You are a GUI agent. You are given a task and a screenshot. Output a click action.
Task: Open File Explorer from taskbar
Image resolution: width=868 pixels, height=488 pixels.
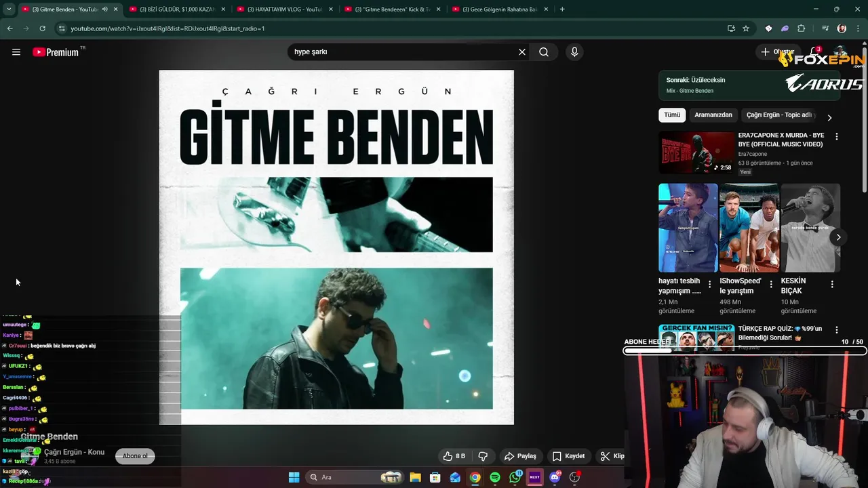pos(415,477)
